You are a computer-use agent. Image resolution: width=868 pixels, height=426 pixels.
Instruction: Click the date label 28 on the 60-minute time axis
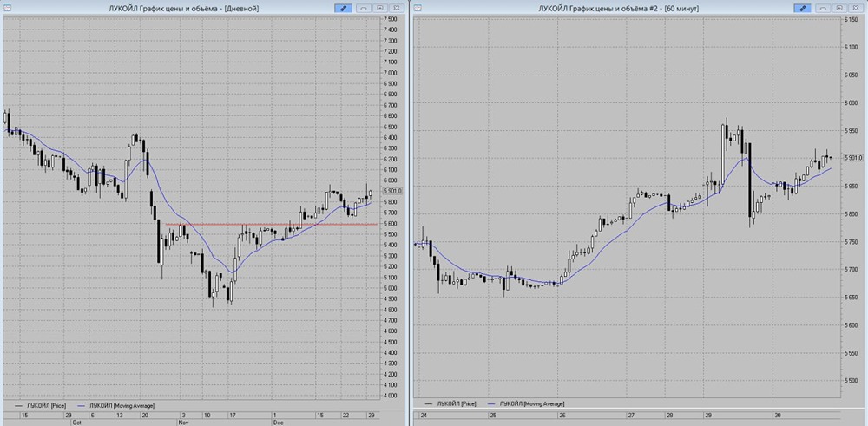click(668, 415)
